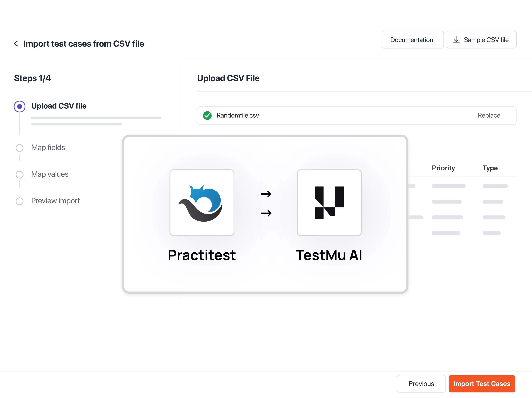
Task: Open the Map fields step label
Action: [x=48, y=147]
